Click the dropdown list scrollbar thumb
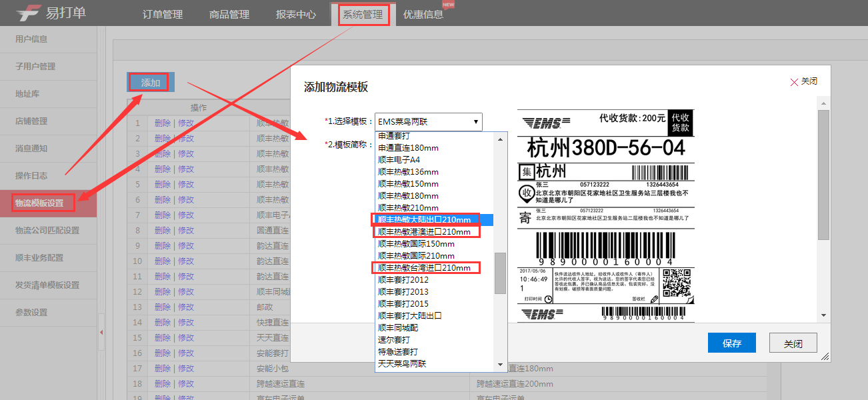Image resolution: width=868 pixels, height=400 pixels. click(x=501, y=273)
